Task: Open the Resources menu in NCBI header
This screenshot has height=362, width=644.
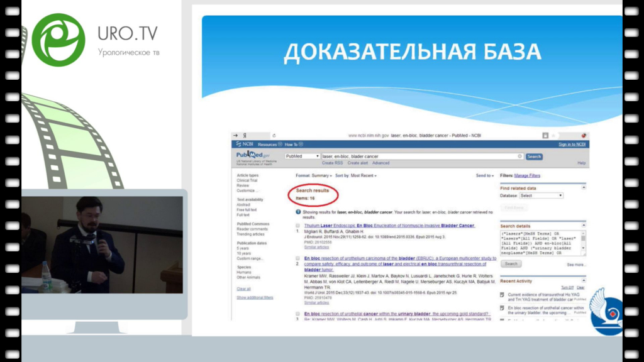Action: click(x=270, y=145)
